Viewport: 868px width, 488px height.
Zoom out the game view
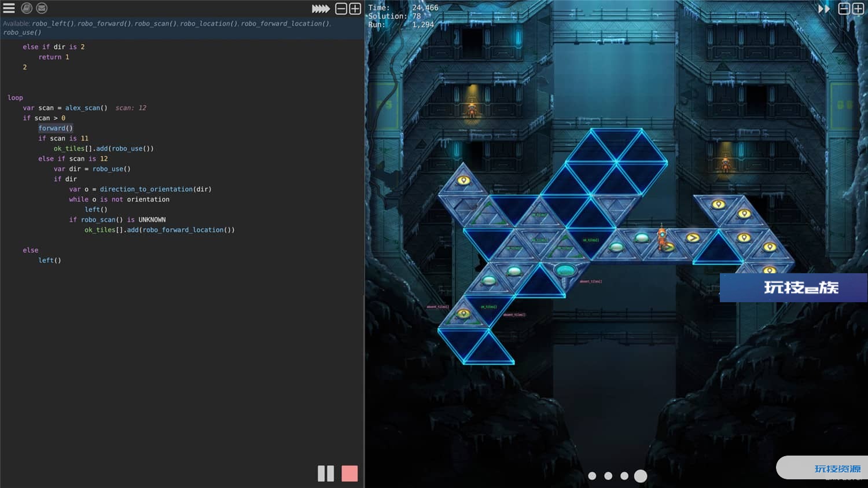pyautogui.click(x=844, y=9)
